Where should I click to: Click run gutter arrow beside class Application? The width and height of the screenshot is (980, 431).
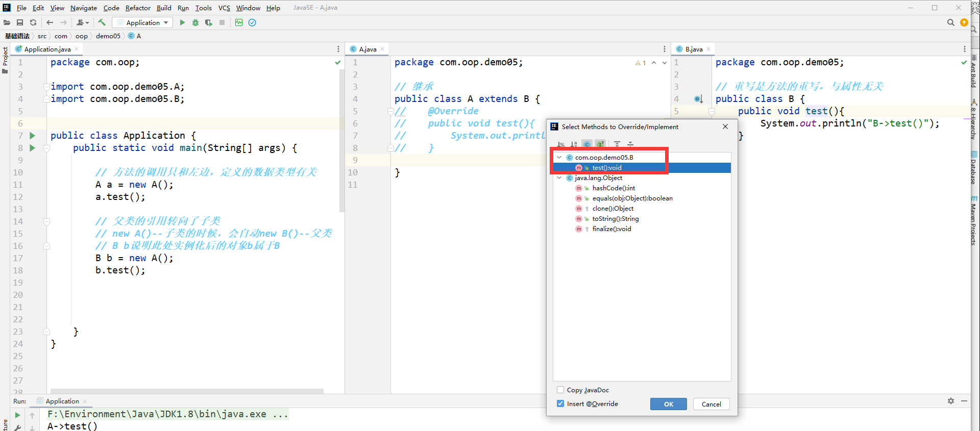(32, 136)
